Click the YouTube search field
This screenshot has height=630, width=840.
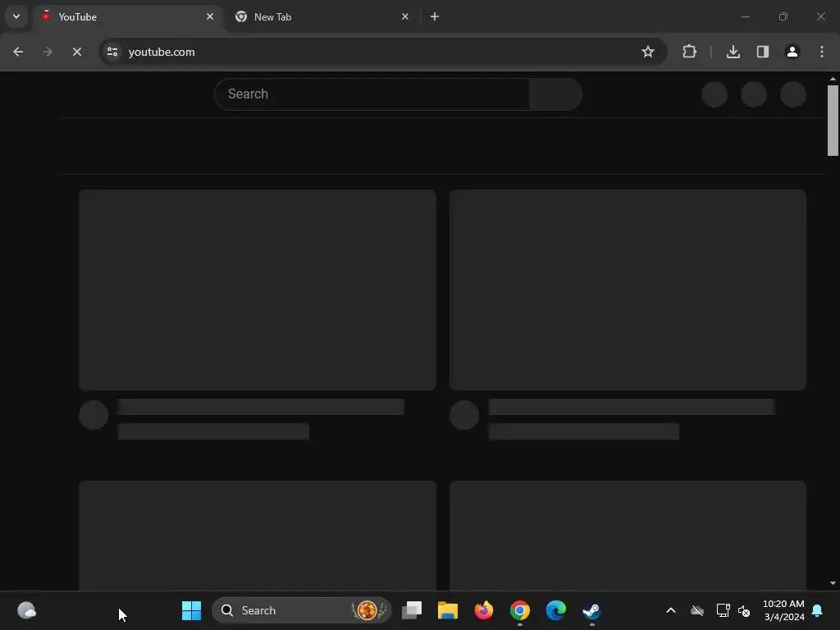tap(372, 94)
